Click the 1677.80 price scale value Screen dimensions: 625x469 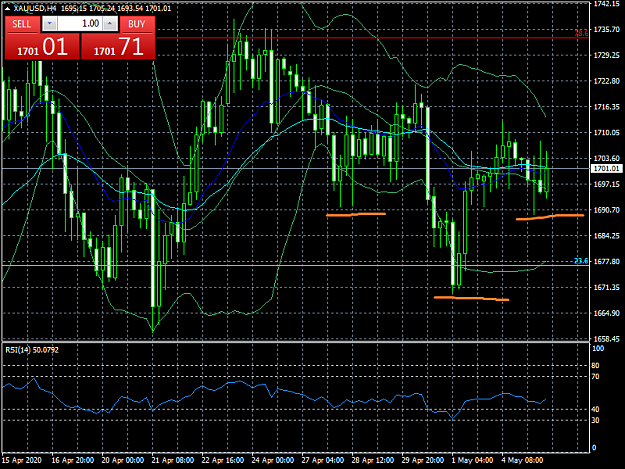coord(606,261)
